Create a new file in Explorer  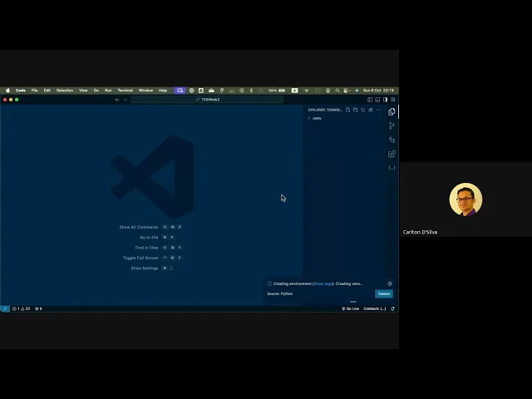[x=347, y=110]
